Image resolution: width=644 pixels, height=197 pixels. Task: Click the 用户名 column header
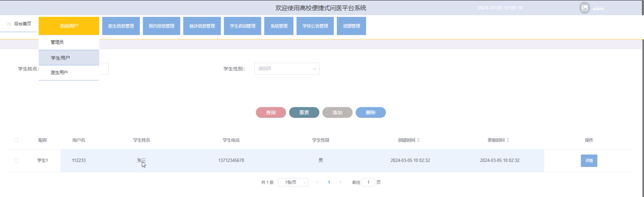pos(79,140)
